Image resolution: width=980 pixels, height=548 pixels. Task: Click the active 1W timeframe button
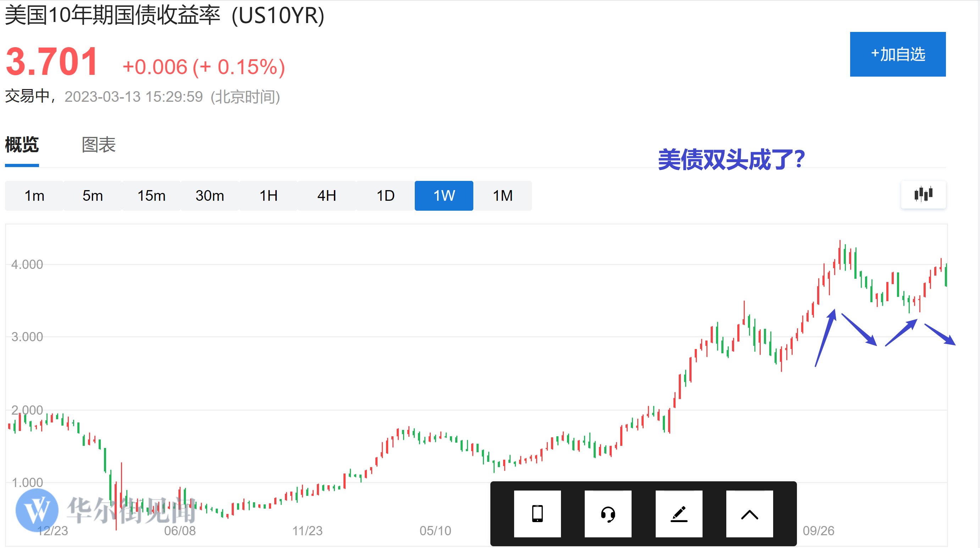[x=444, y=195]
